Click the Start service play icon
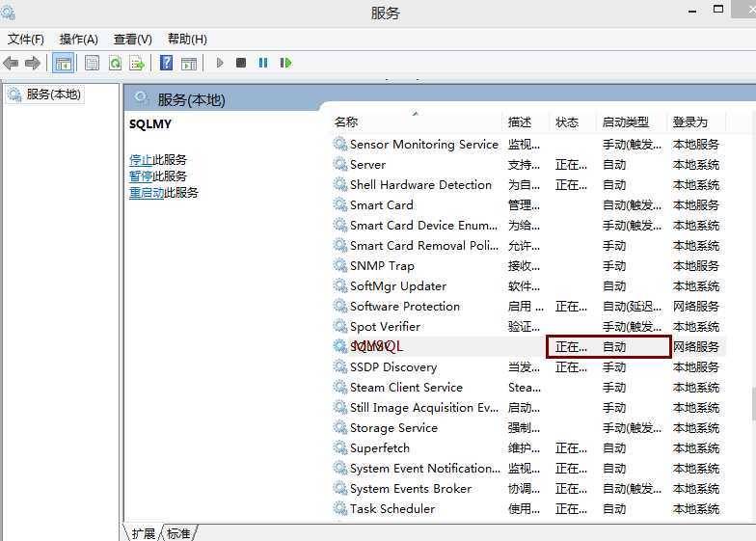Image resolution: width=756 pixels, height=541 pixels. [220, 63]
